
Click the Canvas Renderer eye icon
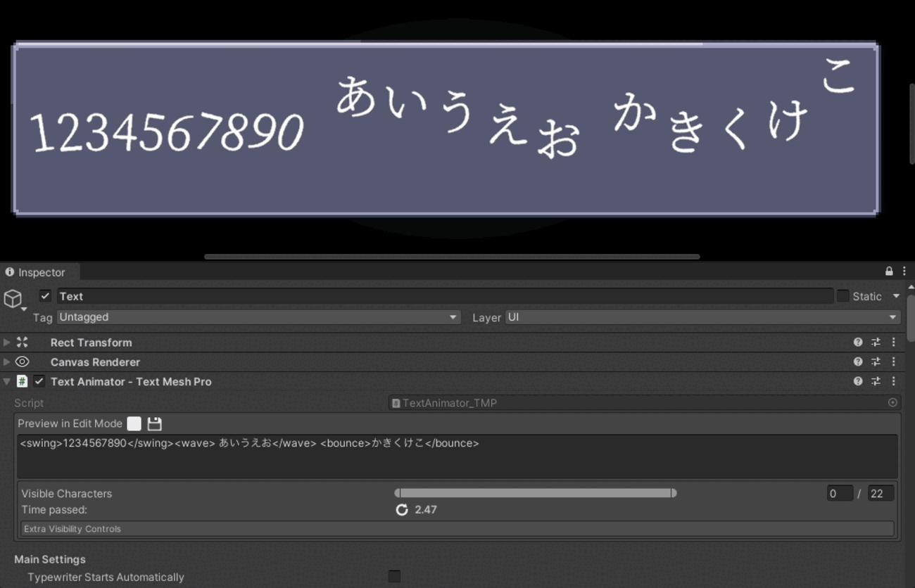[x=23, y=362]
